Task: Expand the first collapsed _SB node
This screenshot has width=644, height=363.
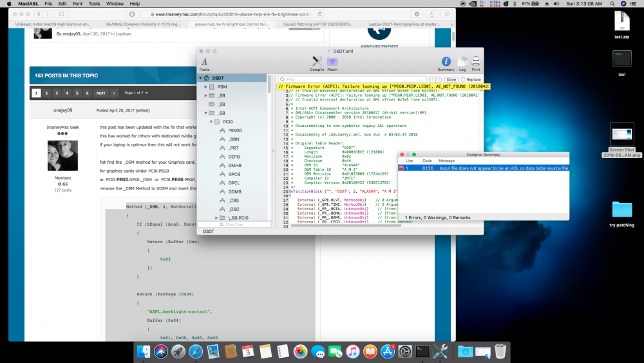Action: click(x=206, y=95)
